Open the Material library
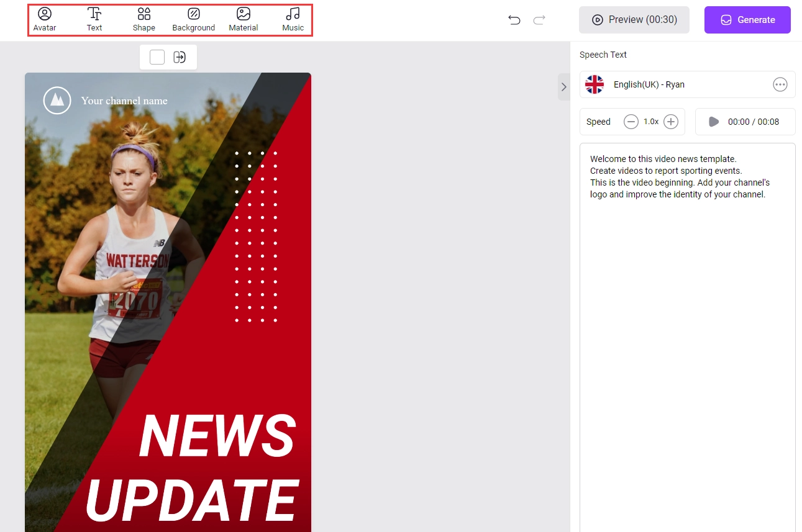The height and width of the screenshot is (532, 802). pos(244,19)
